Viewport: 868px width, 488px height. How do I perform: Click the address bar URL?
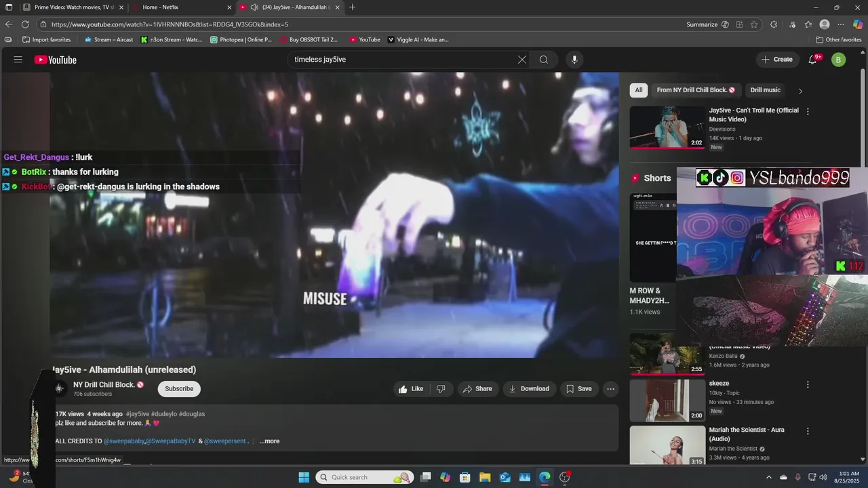[170, 24]
